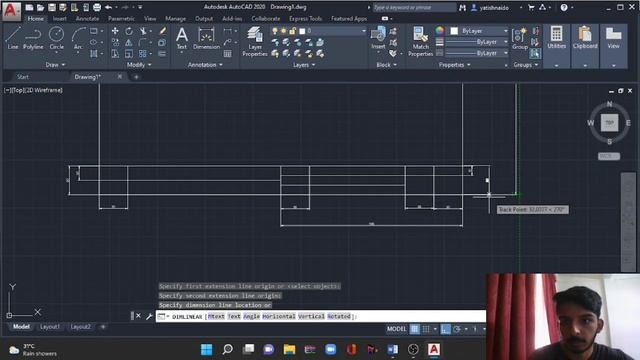Select the Line drawing tool
Viewport: 640px width, 360px height.
tap(13, 38)
